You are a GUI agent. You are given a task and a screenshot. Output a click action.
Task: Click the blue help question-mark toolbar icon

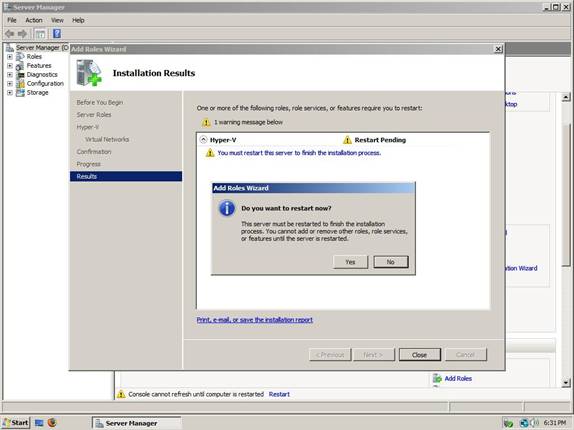[x=57, y=34]
